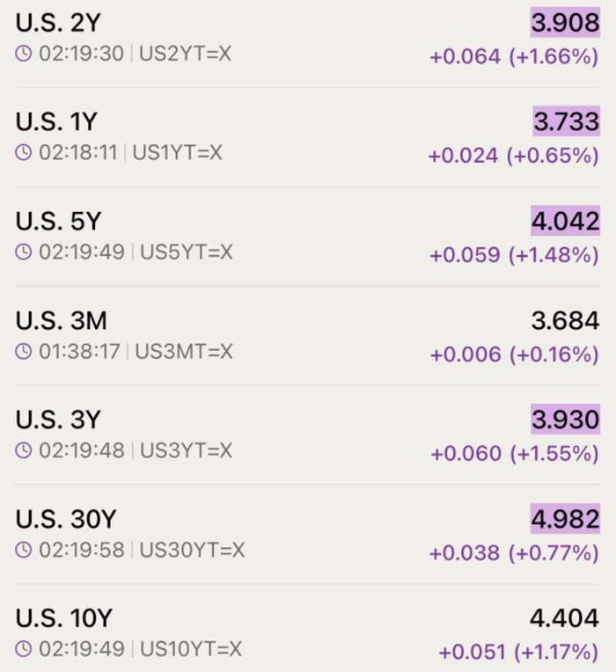
Task: Click clock icon beside 02:19:30 timestamp
Action: coord(24,54)
